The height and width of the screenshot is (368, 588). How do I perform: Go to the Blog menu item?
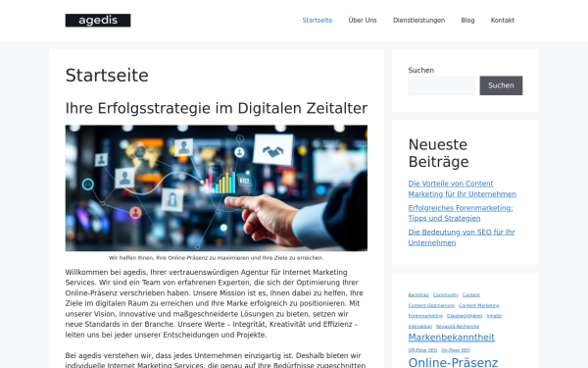(x=467, y=21)
